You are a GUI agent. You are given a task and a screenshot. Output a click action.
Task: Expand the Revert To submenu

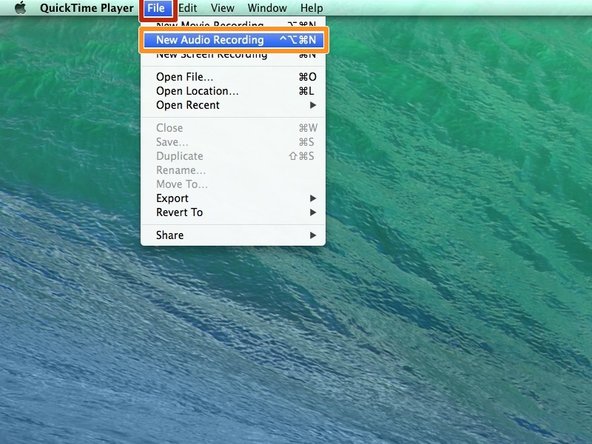(233, 212)
